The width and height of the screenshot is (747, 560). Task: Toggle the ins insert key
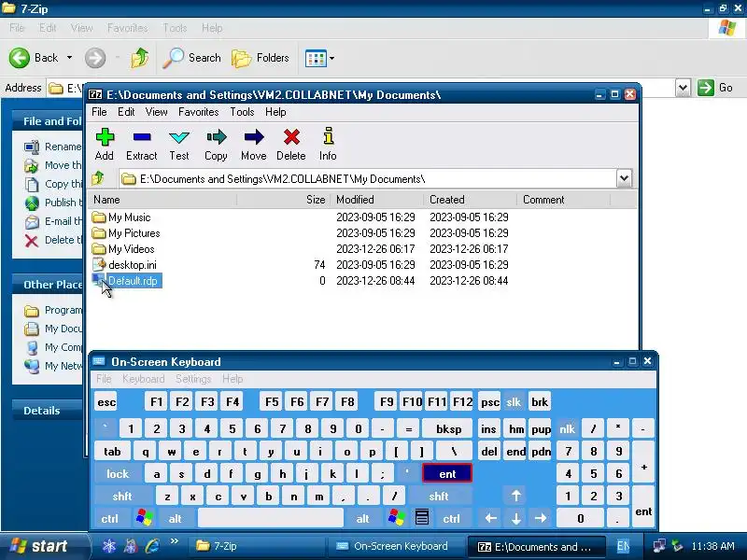click(x=488, y=429)
